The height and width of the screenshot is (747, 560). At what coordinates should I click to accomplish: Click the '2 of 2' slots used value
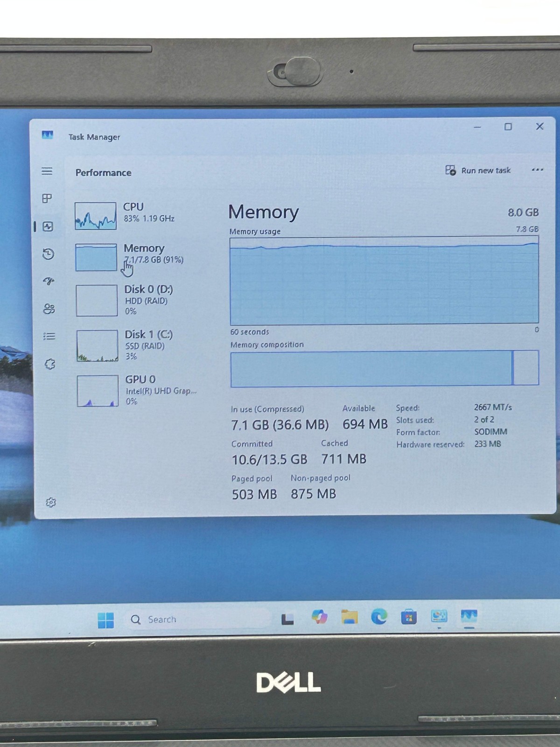click(484, 420)
